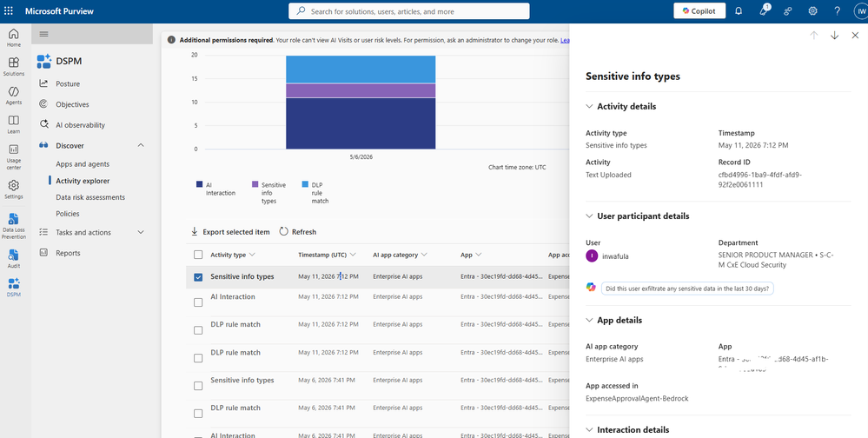The image size is (868, 438).
Task: Open the What's new megaphone icon
Action: (x=764, y=10)
